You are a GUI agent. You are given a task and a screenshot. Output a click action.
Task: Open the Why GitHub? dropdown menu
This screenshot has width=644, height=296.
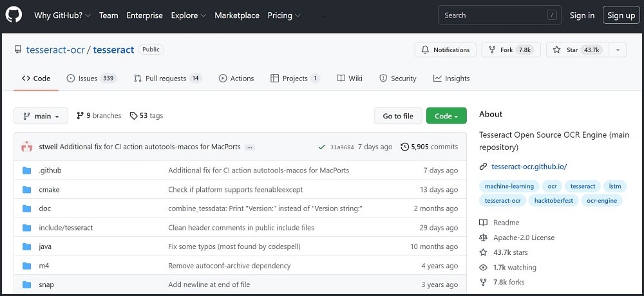coord(62,15)
